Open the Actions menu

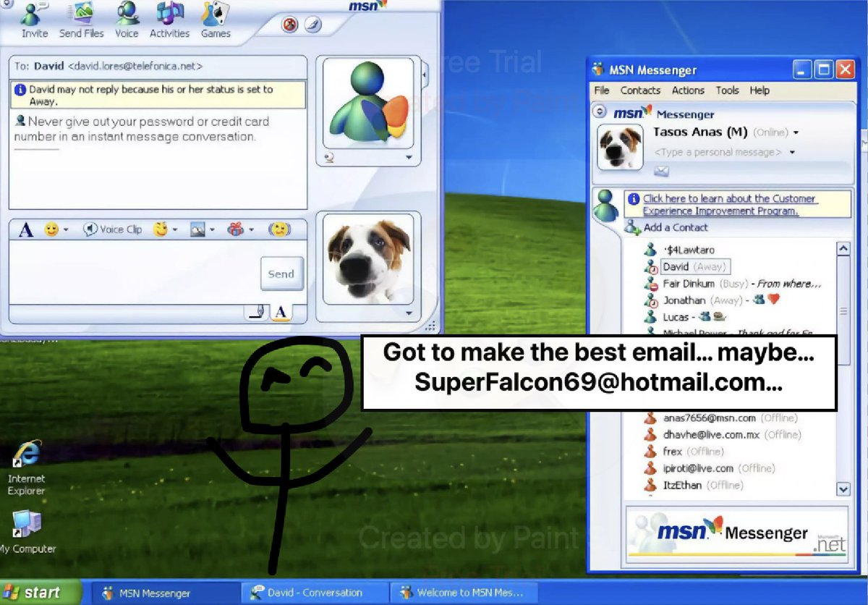(688, 90)
